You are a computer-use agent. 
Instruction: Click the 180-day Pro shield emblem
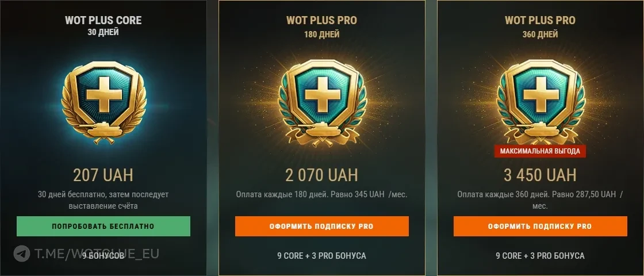(322, 102)
